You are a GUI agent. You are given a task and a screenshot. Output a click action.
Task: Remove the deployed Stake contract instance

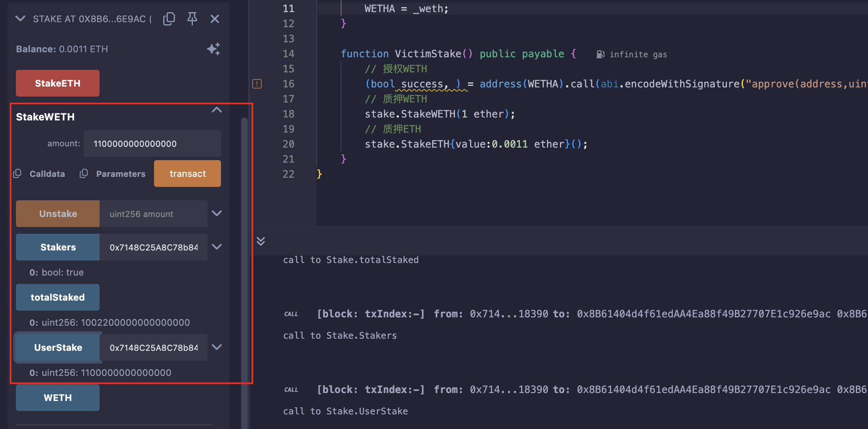tap(215, 19)
